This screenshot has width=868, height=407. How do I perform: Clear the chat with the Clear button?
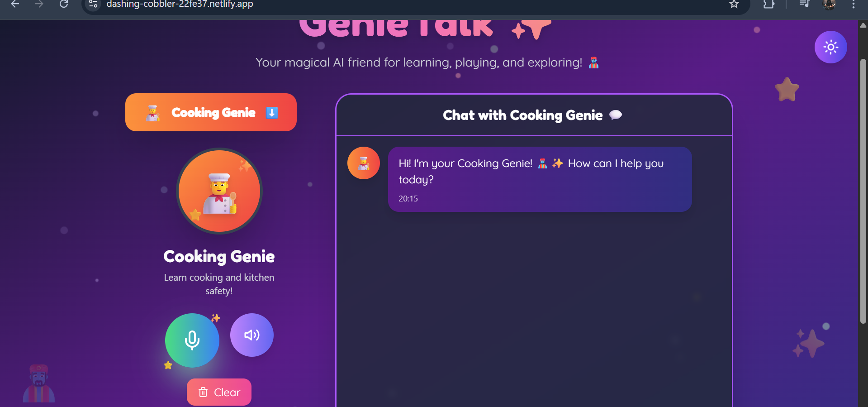coord(219,392)
